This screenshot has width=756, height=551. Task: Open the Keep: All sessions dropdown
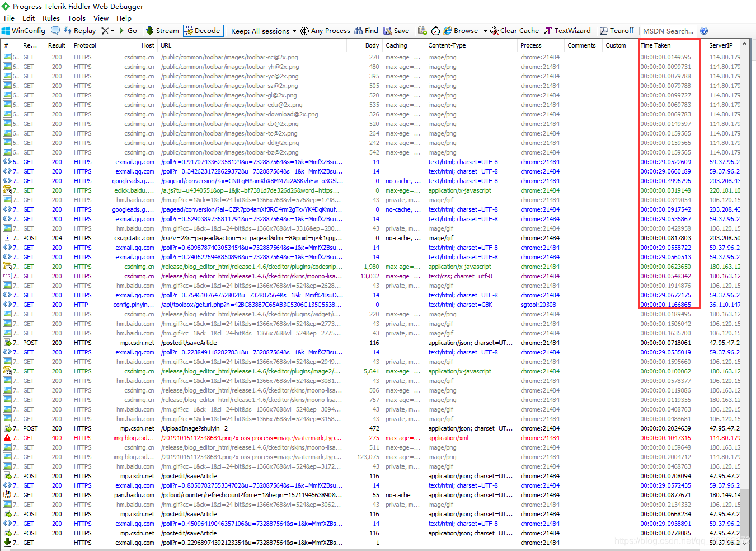[x=264, y=31]
